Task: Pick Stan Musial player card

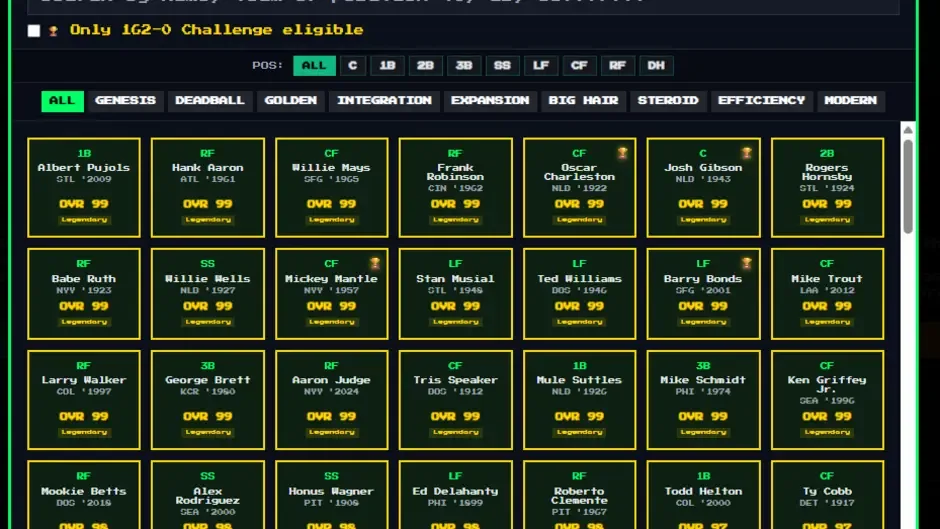Action: coord(456,294)
